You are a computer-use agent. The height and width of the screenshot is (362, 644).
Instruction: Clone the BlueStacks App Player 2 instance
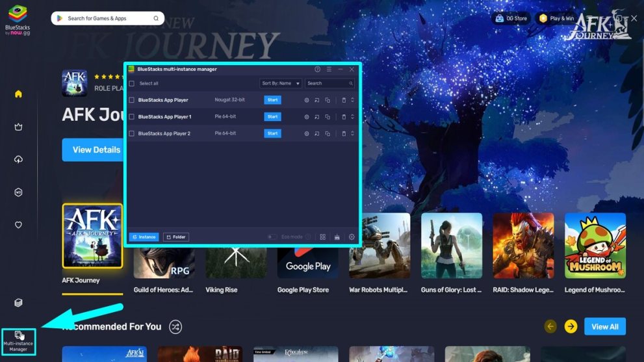328,133
